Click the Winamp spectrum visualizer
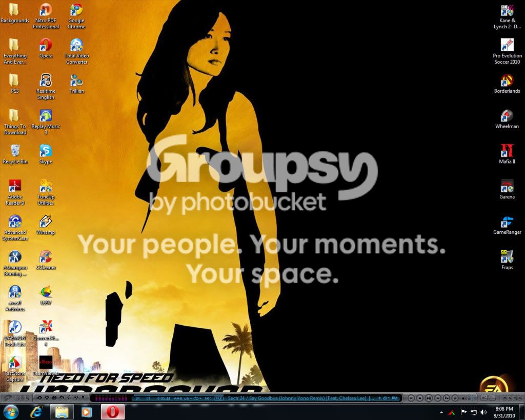Image resolution: width=525 pixels, height=420 pixels. click(111, 398)
